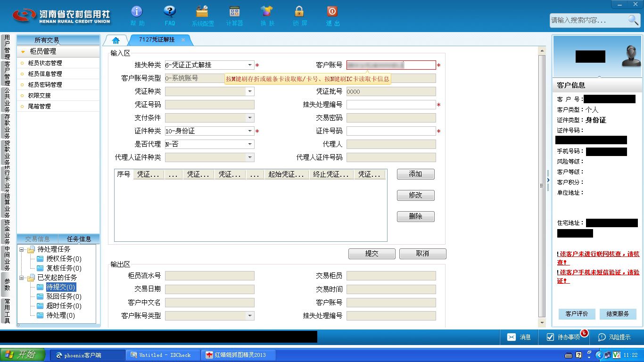Expand hidden tray icons arrow
This screenshot has width=644, height=362.
599,355
